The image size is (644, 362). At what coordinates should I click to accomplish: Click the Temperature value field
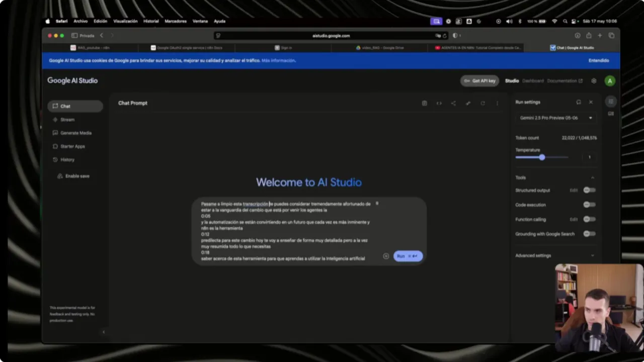pos(589,157)
